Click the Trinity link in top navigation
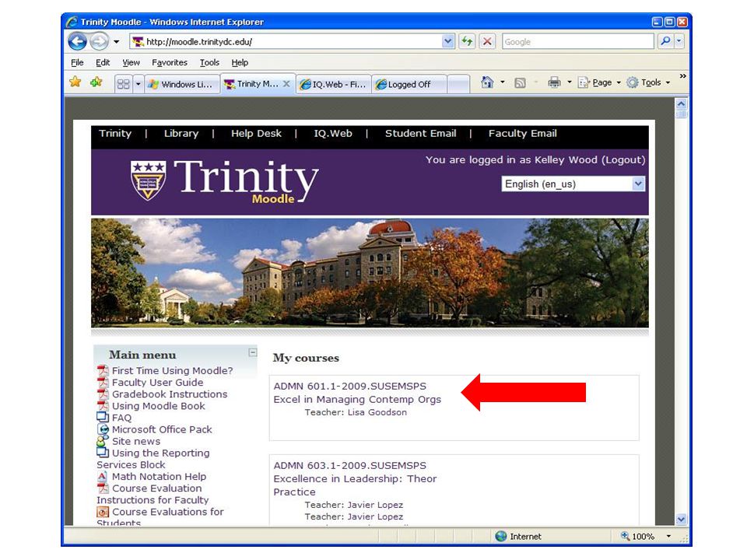This screenshot has width=747, height=560. click(x=115, y=133)
